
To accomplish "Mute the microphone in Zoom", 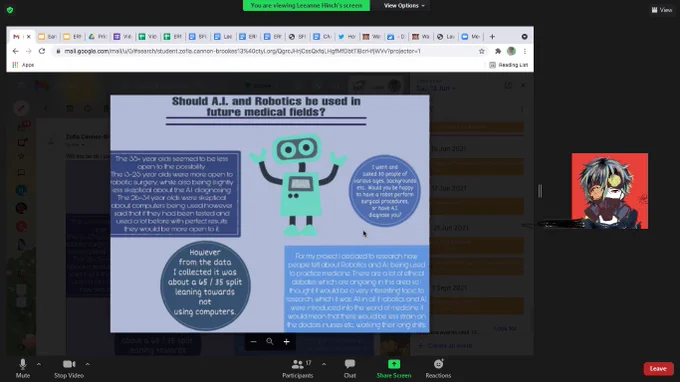I will point(23,369).
